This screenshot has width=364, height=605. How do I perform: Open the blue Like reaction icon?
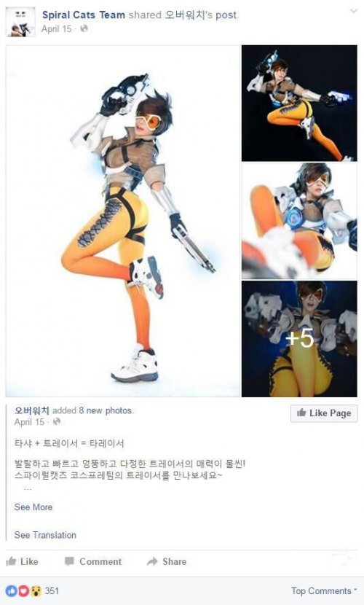[11, 590]
